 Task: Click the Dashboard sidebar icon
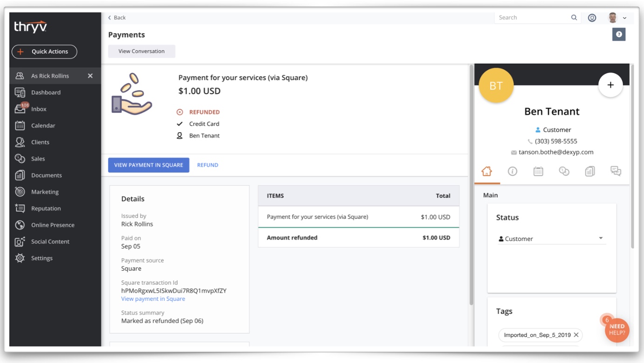point(20,92)
